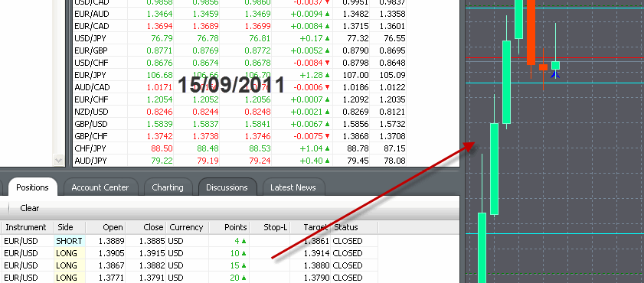The image size is (644, 283).
Task: Click the 88.78 high value for CHF/JPY
Action: [x=358, y=148]
